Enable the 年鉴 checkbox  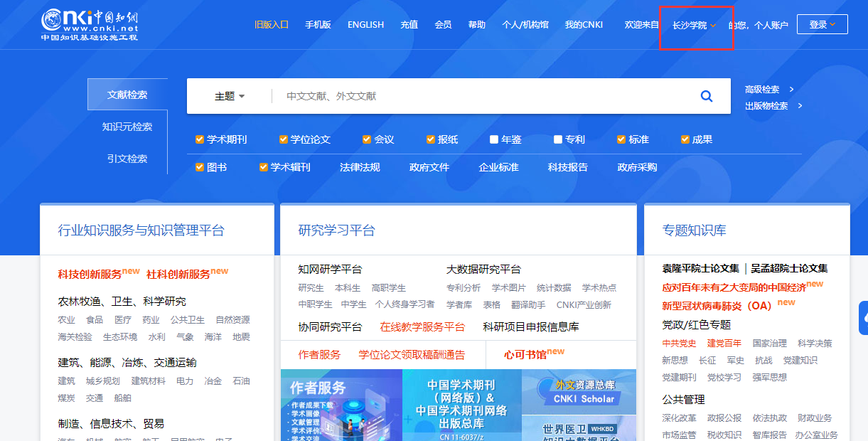[494, 139]
